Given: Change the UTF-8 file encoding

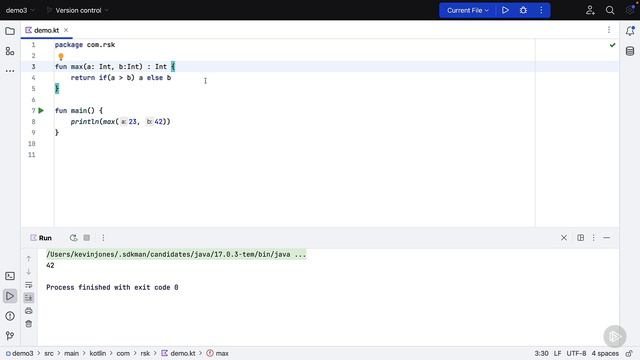Looking at the screenshot, I should tap(576, 353).
